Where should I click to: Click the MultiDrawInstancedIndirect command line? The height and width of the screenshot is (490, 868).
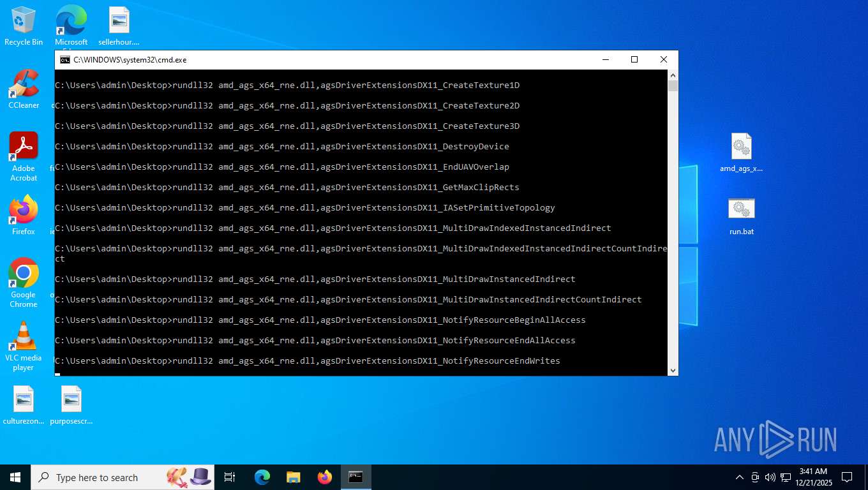[315, 279]
